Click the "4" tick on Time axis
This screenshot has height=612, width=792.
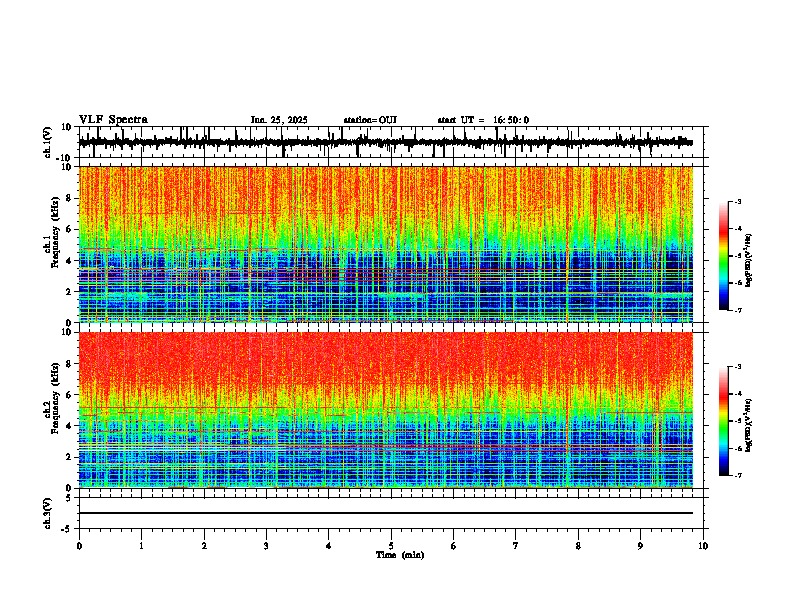(329, 546)
